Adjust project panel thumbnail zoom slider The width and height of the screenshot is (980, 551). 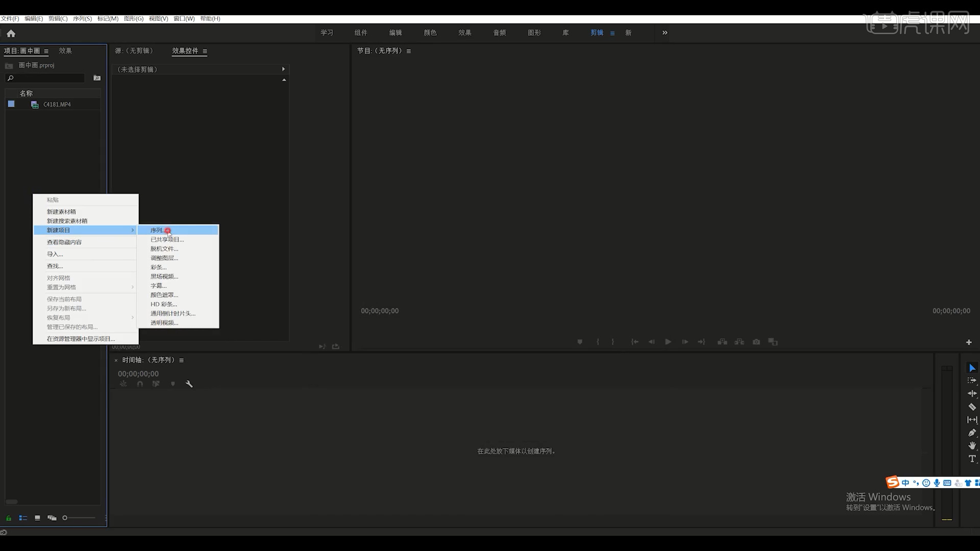[79, 518]
